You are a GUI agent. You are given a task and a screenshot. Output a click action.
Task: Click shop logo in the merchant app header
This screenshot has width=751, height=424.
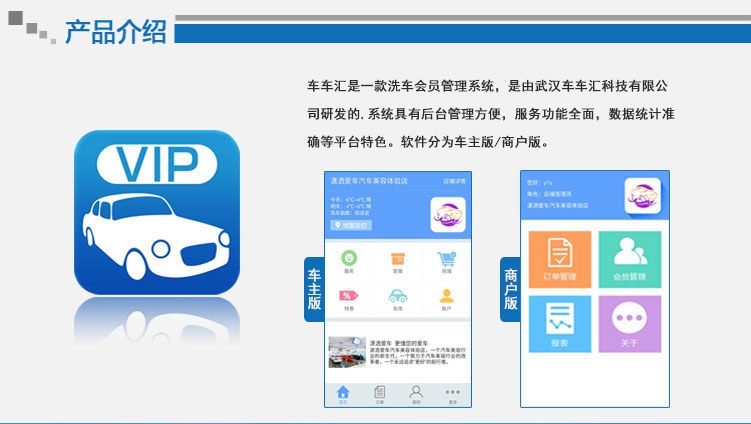pos(642,195)
